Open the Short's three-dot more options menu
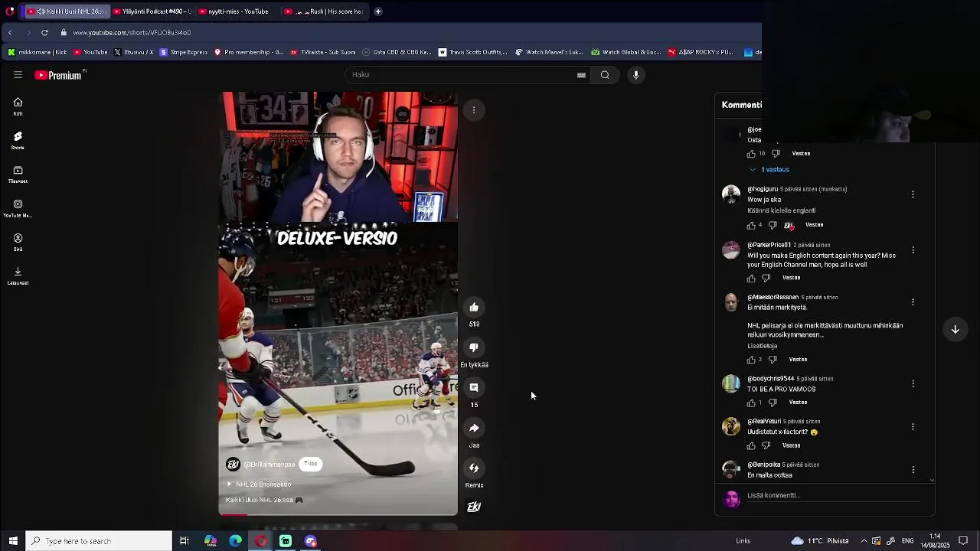This screenshot has height=551, width=980. [474, 110]
